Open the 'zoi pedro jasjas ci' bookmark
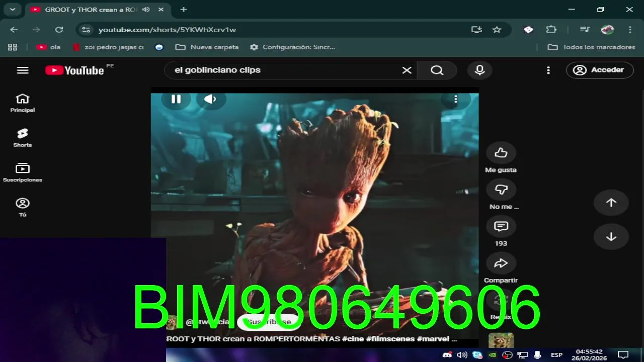 point(108,47)
